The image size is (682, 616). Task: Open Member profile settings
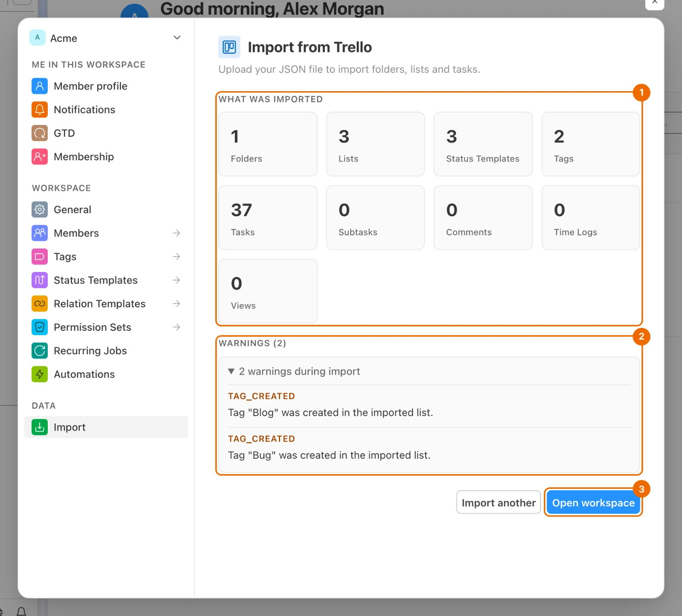pos(106,86)
